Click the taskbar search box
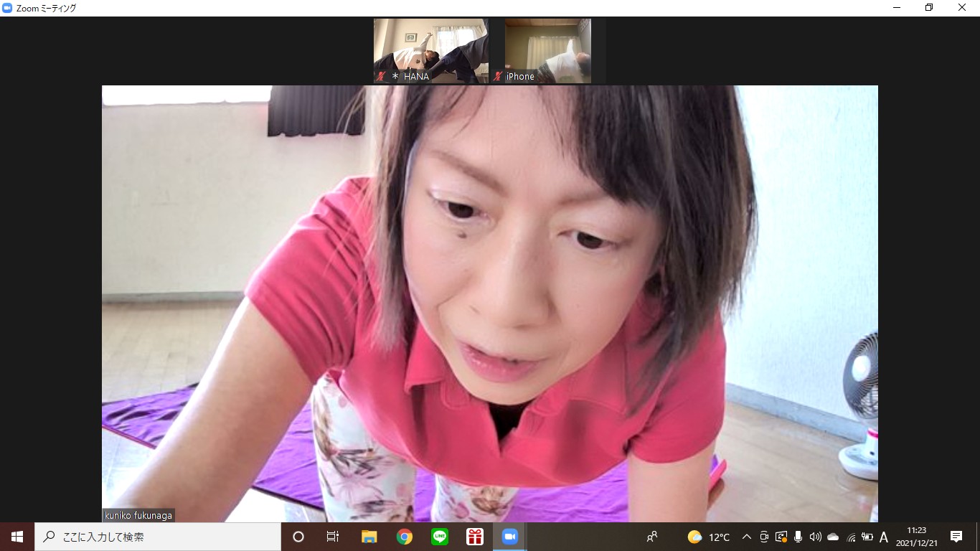The image size is (980, 551). click(158, 537)
